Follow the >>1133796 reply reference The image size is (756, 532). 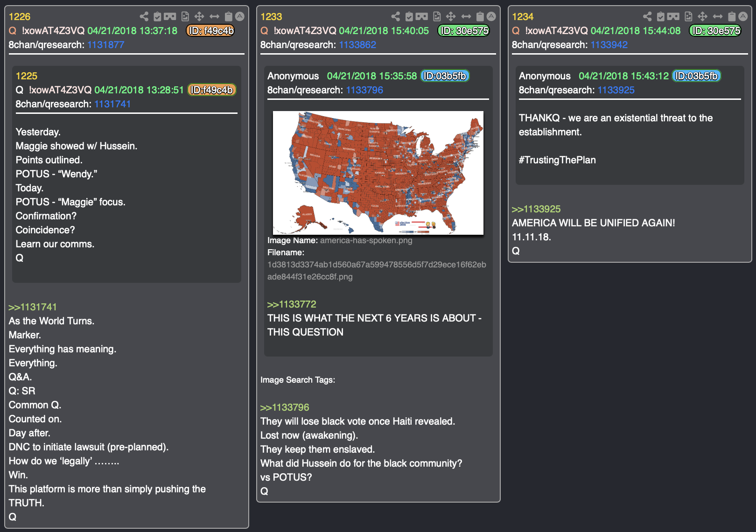coord(285,407)
